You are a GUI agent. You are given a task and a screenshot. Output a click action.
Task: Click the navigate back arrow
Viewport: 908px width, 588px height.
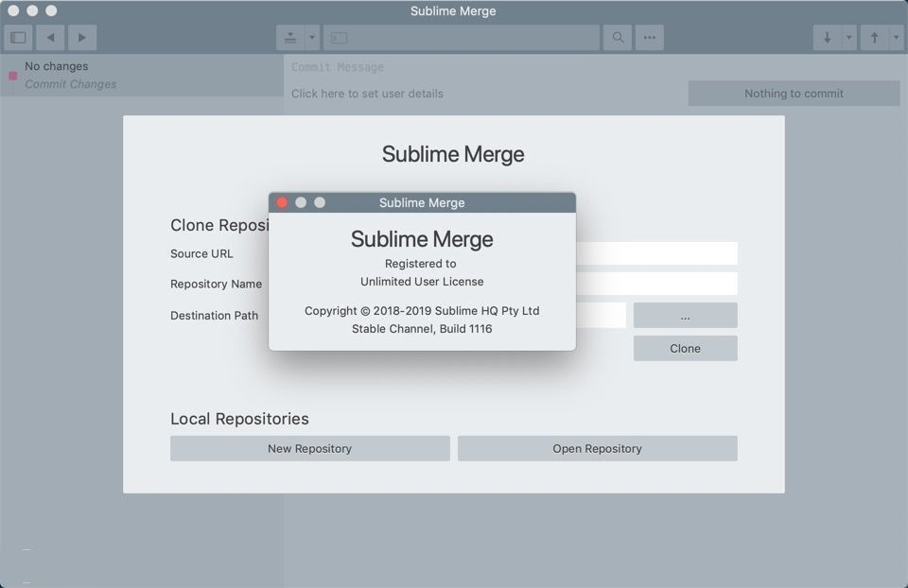[50, 38]
